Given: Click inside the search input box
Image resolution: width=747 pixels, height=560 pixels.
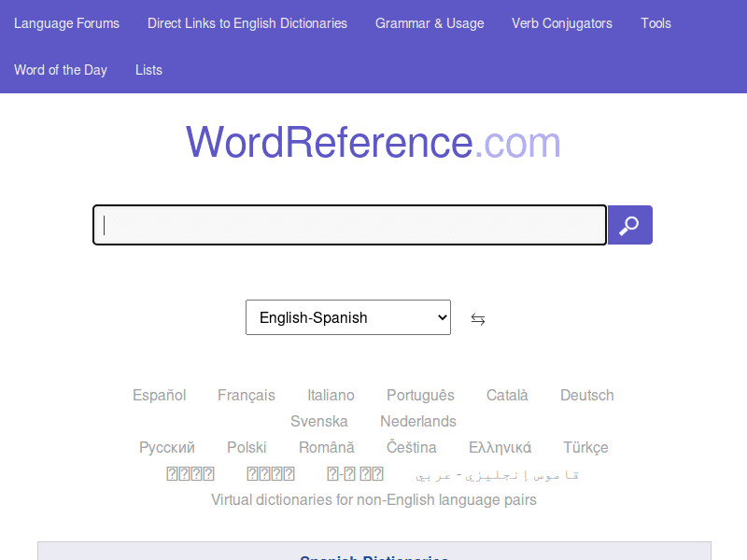Looking at the screenshot, I should pos(348,225).
